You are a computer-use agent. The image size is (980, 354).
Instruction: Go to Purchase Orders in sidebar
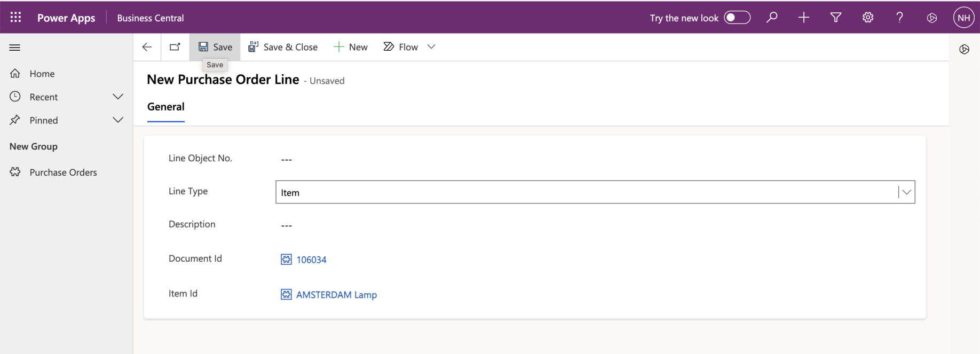(x=63, y=172)
